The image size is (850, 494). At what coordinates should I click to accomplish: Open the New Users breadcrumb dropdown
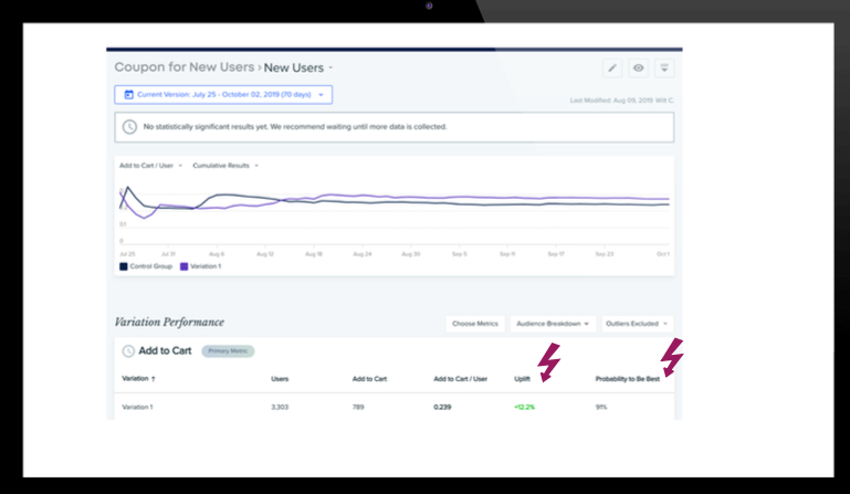click(x=298, y=67)
